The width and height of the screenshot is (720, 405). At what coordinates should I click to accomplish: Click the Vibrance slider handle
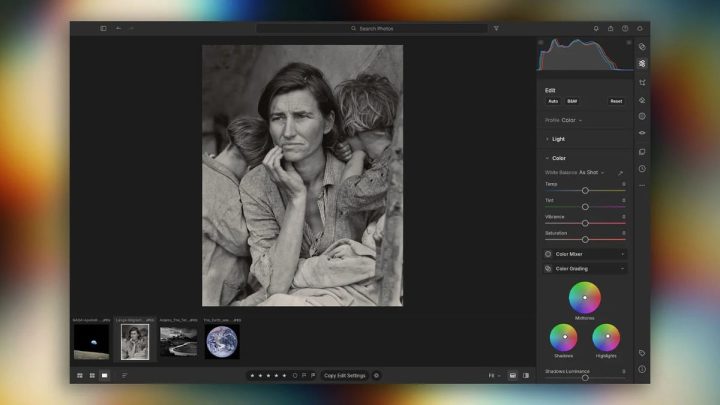(585, 223)
